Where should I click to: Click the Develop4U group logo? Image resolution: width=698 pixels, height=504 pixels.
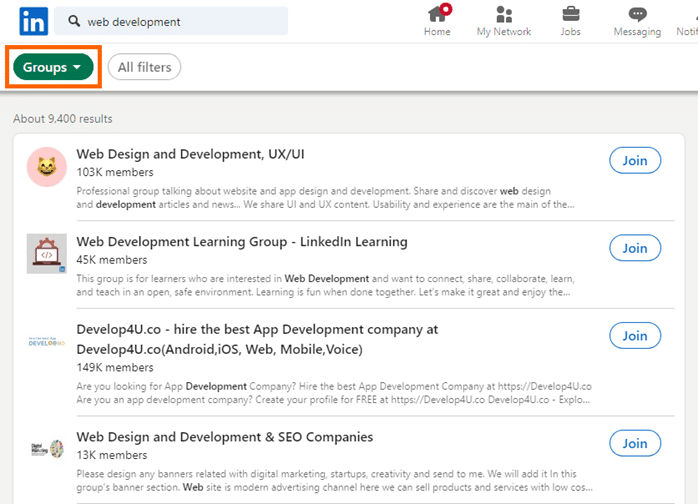(46, 343)
